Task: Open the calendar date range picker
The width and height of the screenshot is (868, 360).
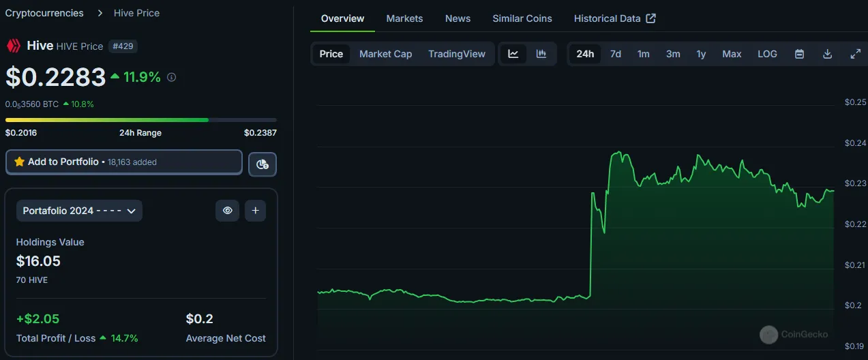Action: [800, 54]
